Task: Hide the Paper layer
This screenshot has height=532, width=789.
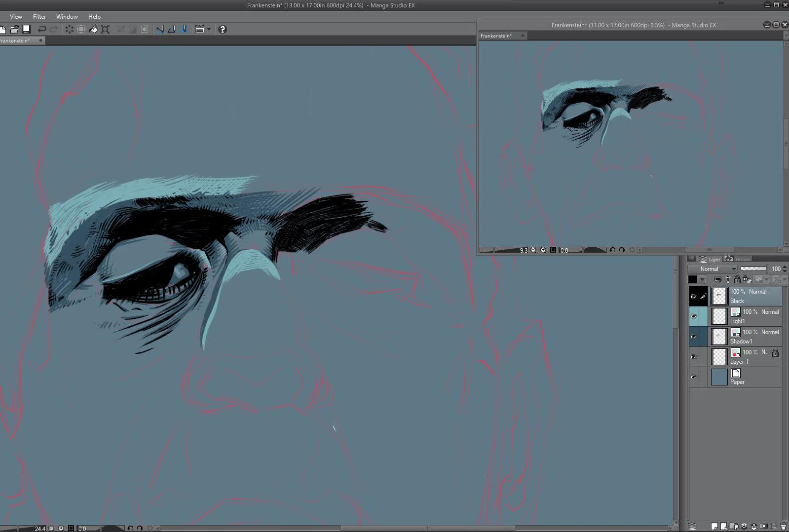Action: tap(693, 377)
